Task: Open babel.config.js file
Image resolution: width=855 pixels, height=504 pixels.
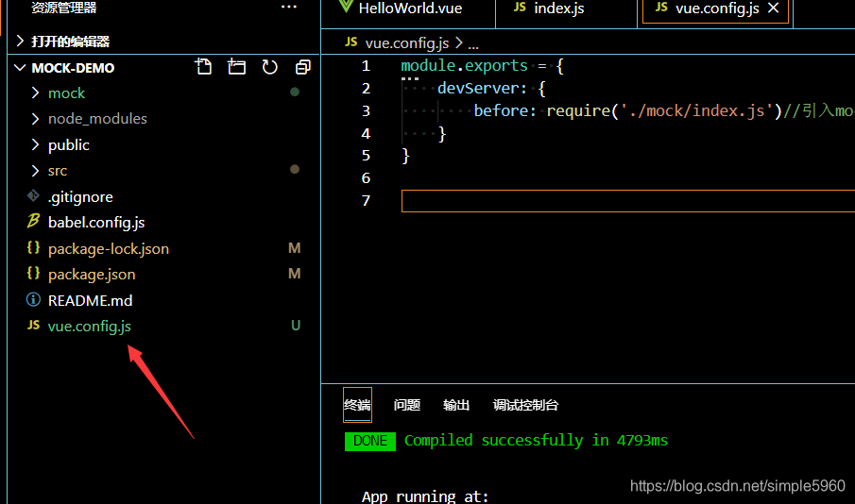Action: (96, 223)
